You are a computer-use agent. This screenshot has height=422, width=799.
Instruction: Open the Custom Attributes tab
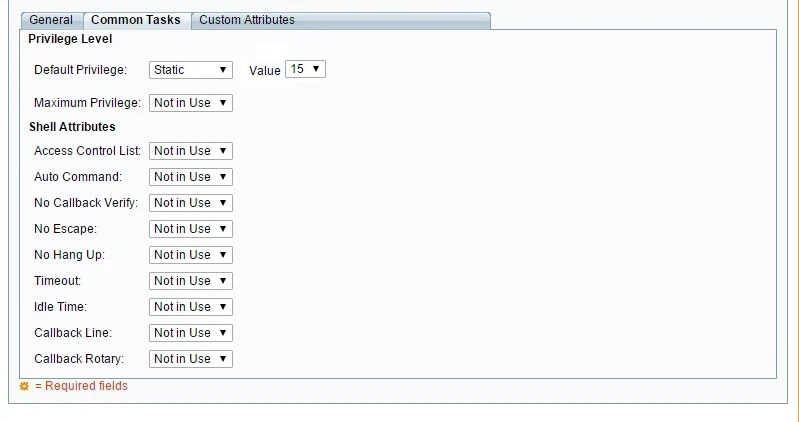tap(247, 20)
